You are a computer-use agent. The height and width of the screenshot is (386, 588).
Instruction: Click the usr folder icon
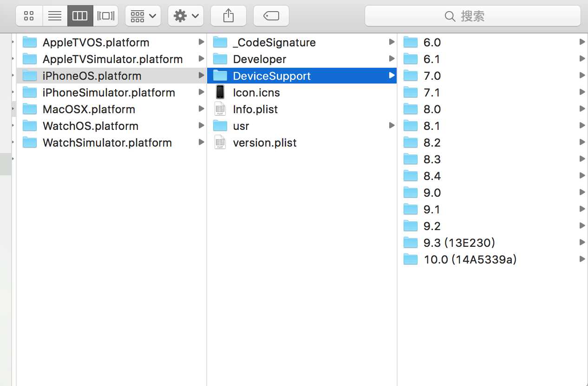(220, 126)
